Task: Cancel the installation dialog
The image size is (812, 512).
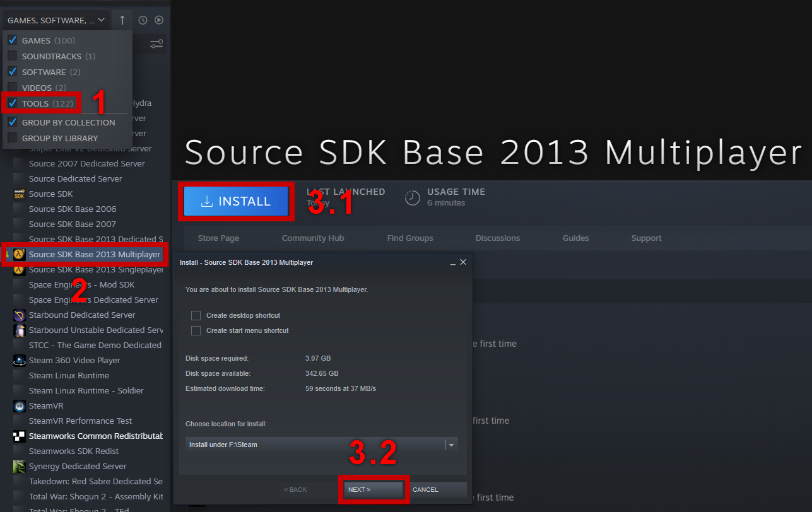Action: tap(437, 489)
